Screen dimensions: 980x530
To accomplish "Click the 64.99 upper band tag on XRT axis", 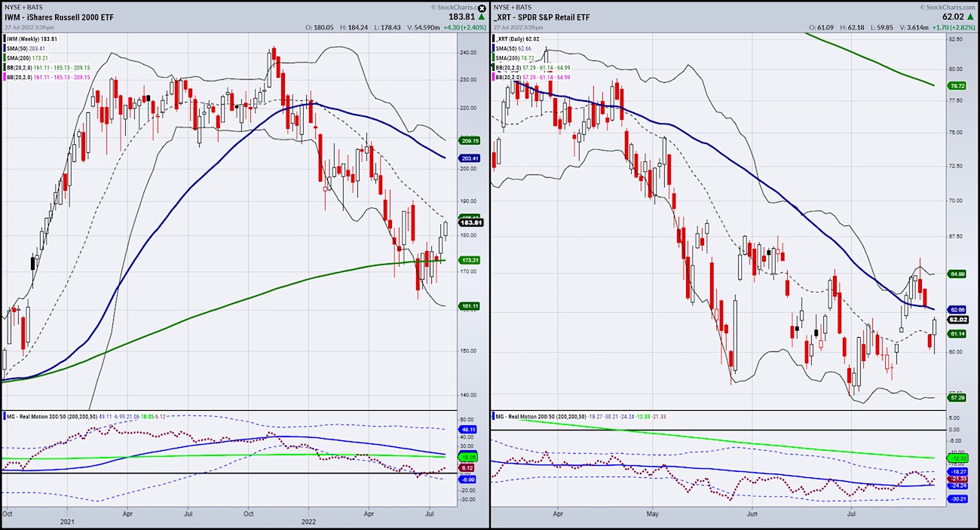I will (x=958, y=274).
